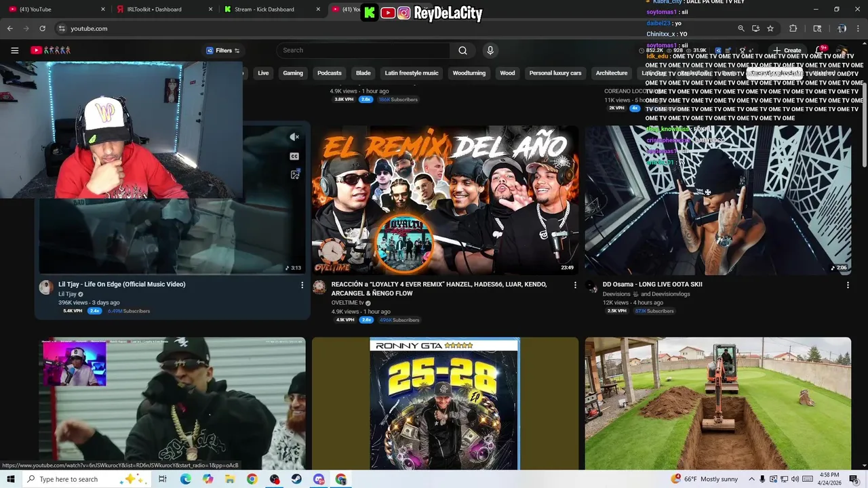The image size is (868, 488).
Task: Click the page vertical scrollbar
Action: click(864, 125)
